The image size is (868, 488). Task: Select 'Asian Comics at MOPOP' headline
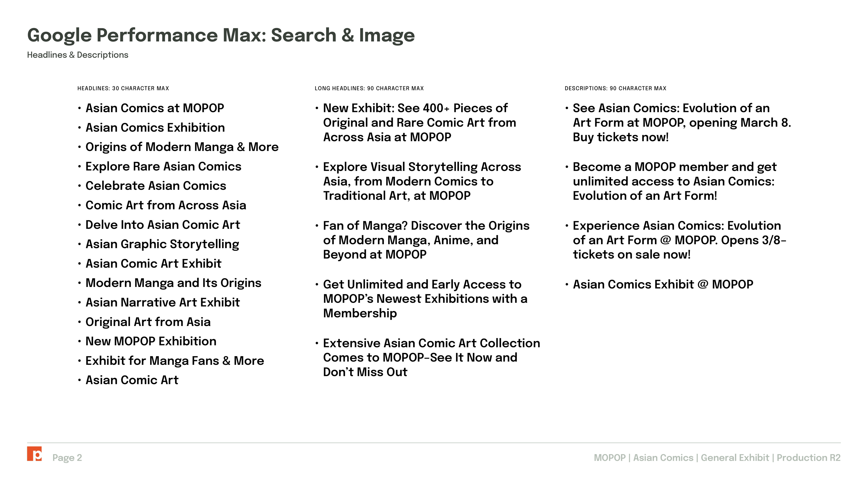[155, 108]
